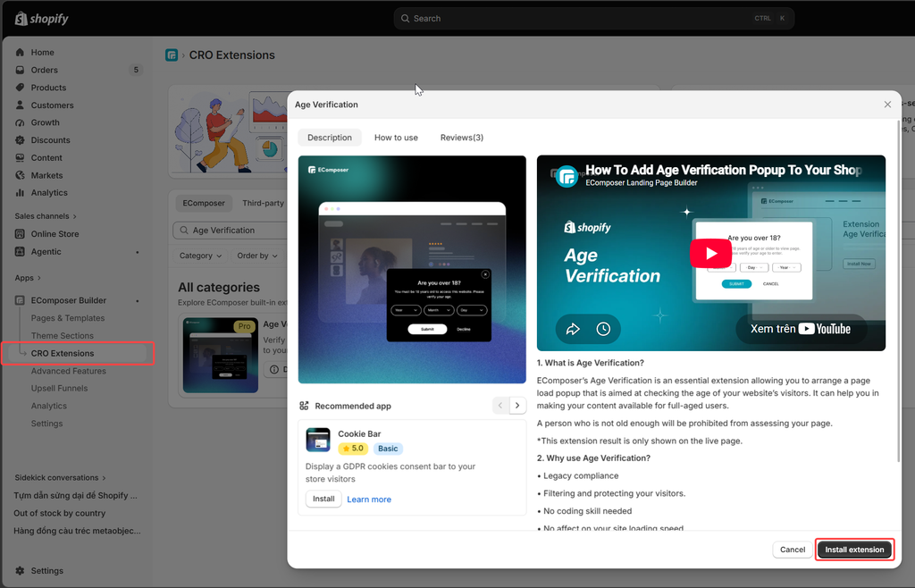Open the Hàng đồng càu tréc conversation
This screenshot has height=588, width=915.
pos(77,531)
